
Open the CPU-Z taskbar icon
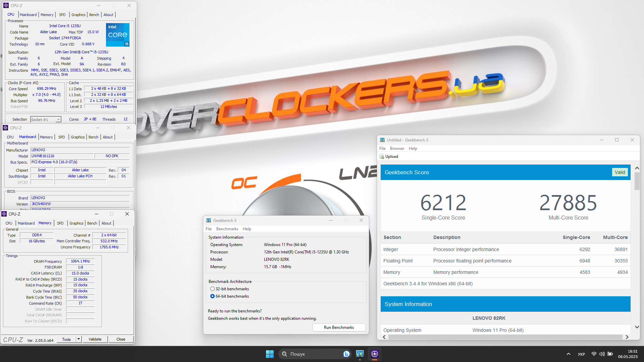(375, 354)
